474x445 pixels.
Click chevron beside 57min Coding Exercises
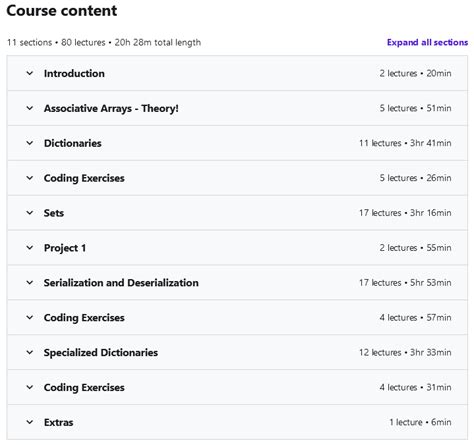(30, 317)
